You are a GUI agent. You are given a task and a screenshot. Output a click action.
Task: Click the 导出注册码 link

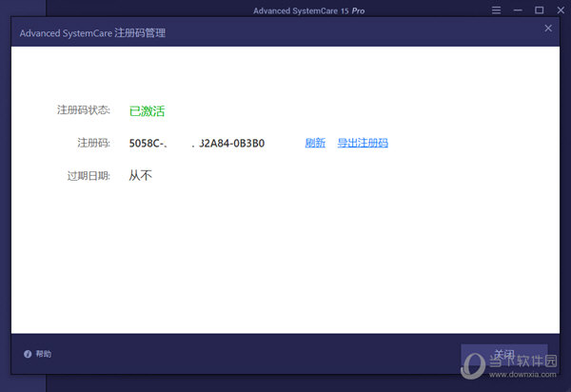[363, 143]
